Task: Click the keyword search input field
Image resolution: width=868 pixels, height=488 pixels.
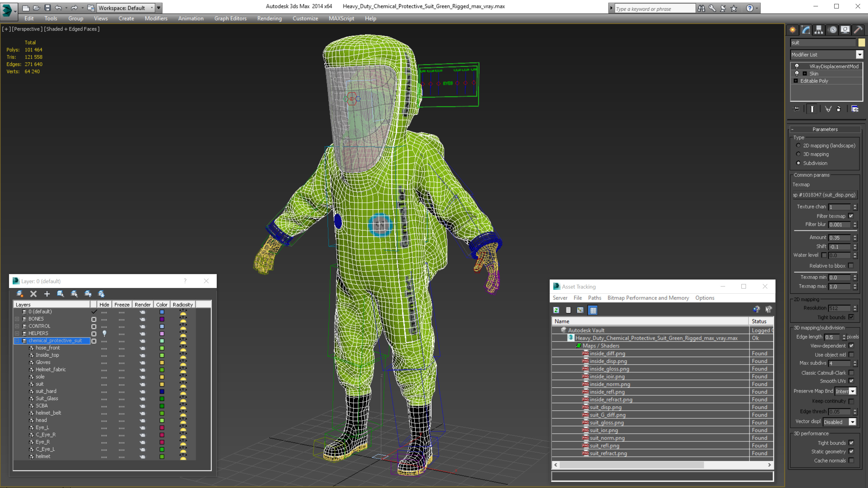Action: click(655, 9)
